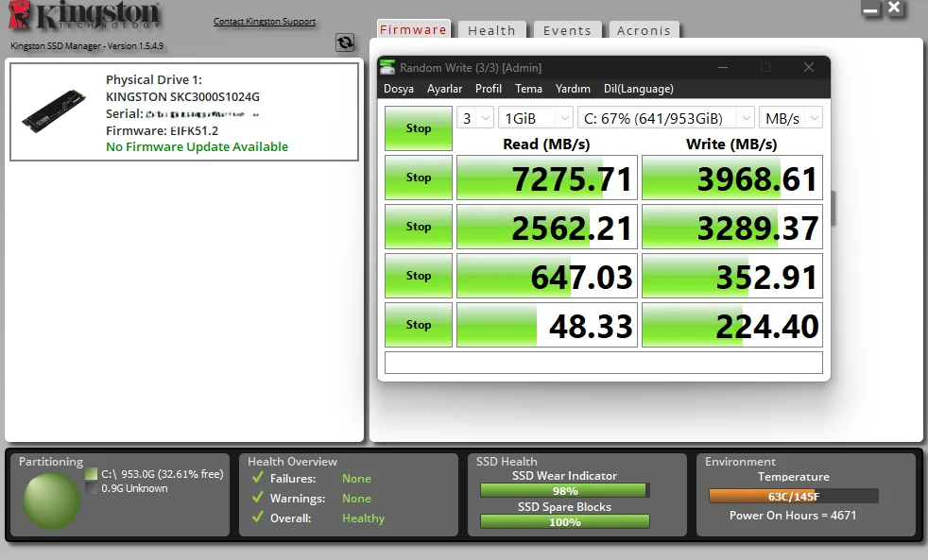Switch to the Events tab
This screenshot has height=560, width=928.
[567, 30]
